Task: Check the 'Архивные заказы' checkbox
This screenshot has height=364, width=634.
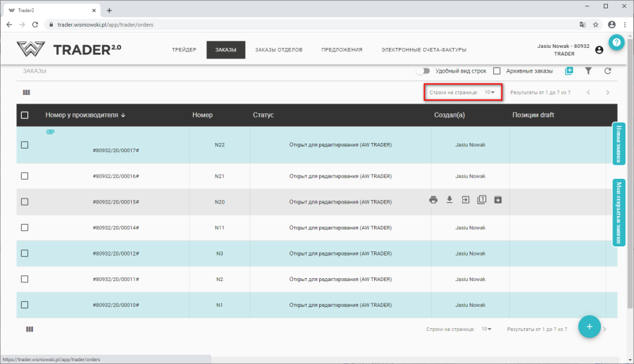Action: click(x=497, y=71)
